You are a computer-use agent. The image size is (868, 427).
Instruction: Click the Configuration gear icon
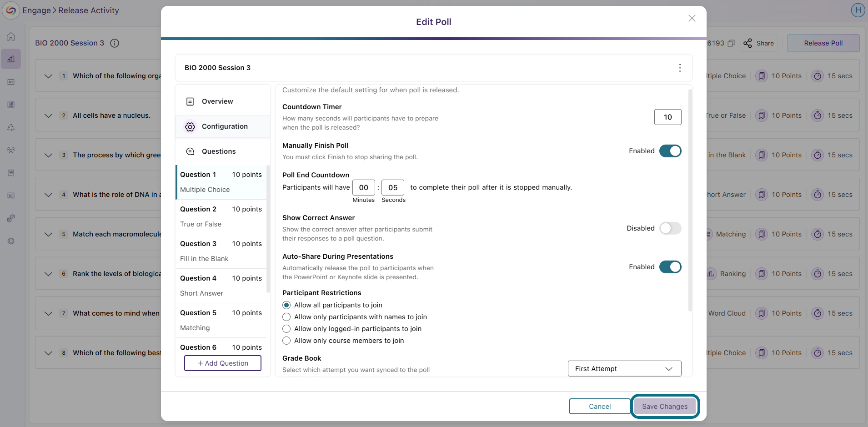[190, 126]
